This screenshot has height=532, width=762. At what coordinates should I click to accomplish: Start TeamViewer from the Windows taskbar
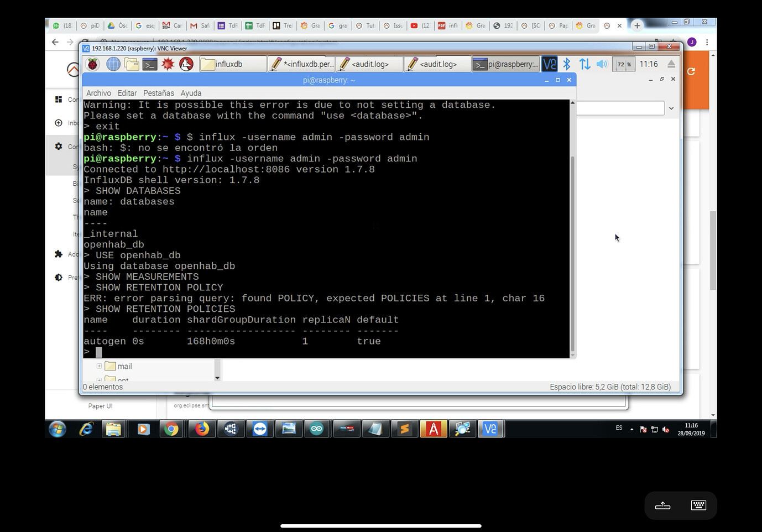260,429
